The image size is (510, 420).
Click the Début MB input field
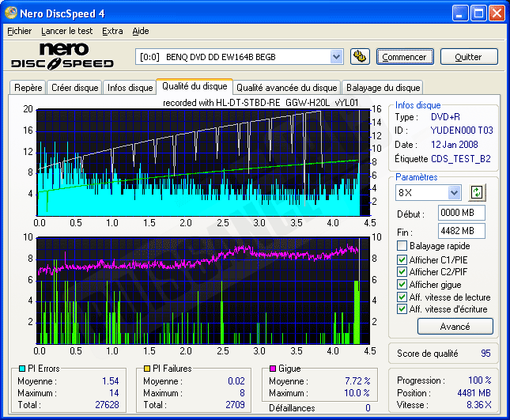point(461,213)
